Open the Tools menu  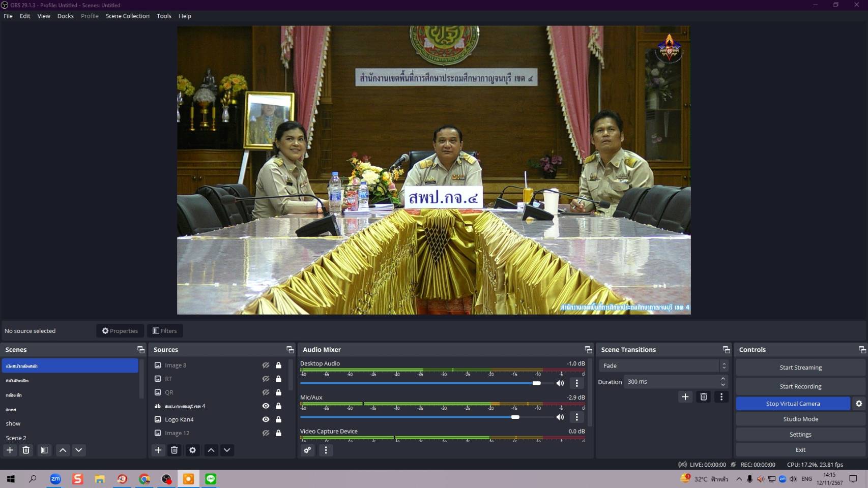[x=164, y=16]
